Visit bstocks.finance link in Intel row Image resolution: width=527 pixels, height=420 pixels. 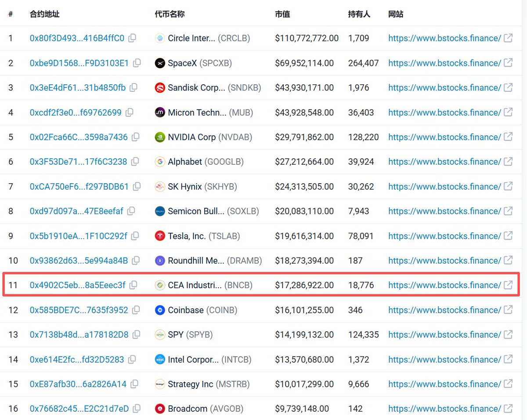(x=444, y=359)
